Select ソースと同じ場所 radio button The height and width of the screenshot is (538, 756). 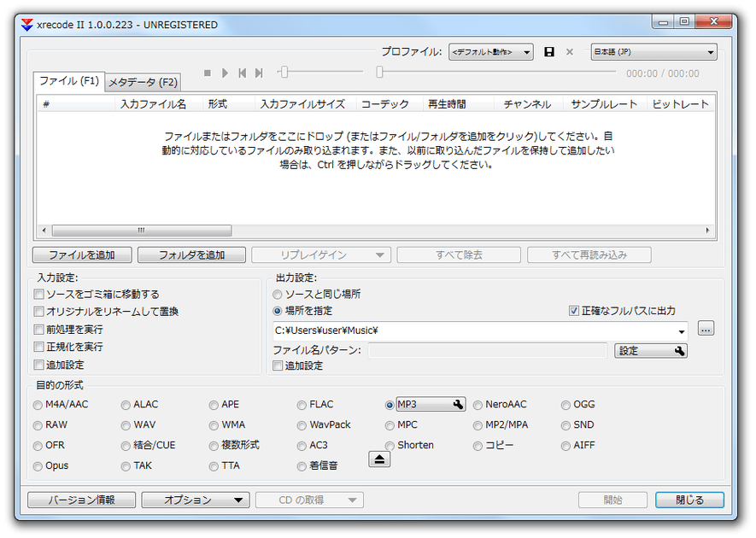pos(278,294)
